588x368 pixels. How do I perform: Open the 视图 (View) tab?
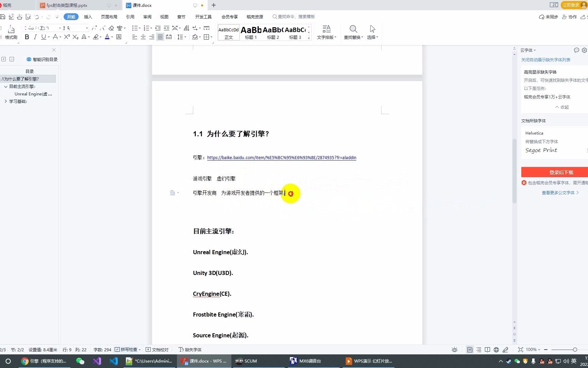click(x=164, y=17)
